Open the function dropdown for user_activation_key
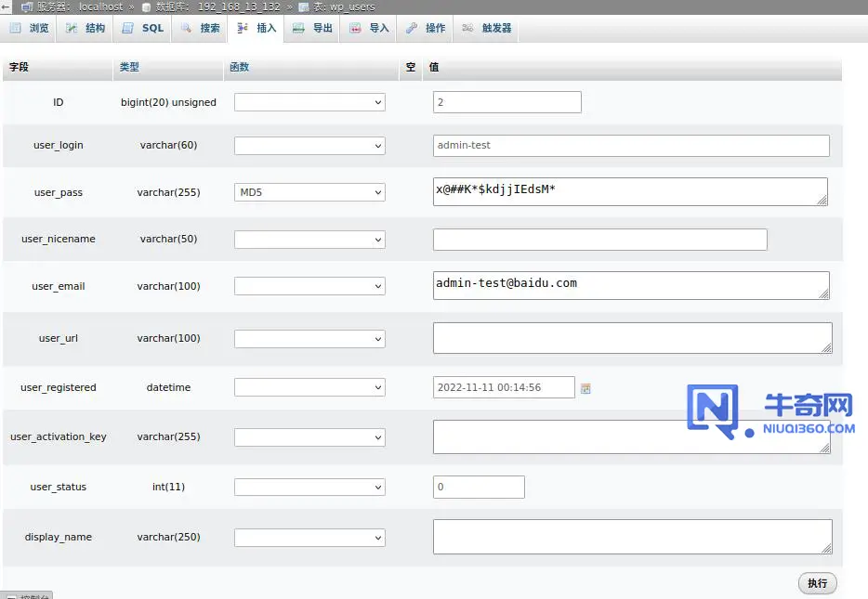 309,436
